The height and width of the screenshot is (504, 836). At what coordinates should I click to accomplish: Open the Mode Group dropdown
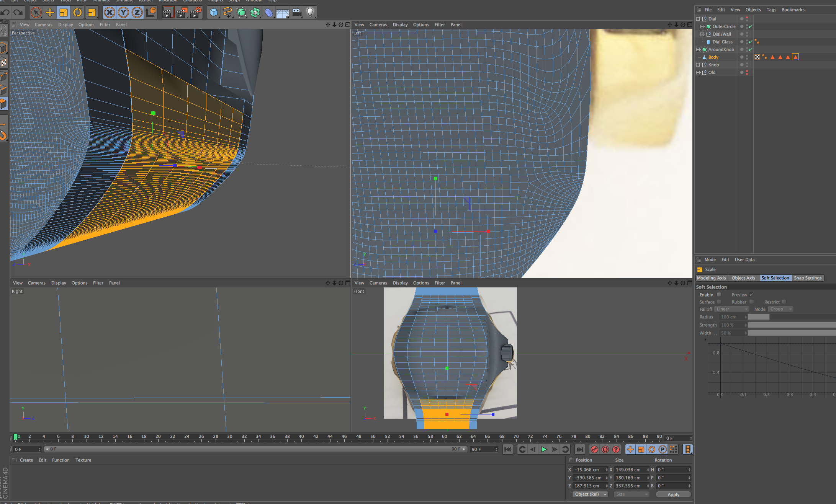[x=780, y=309]
